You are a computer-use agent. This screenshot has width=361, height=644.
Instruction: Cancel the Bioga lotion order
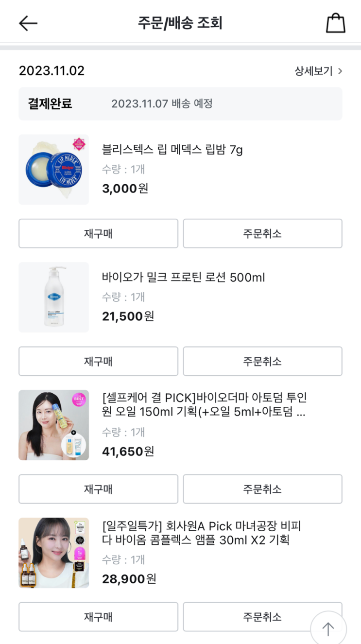262,361
